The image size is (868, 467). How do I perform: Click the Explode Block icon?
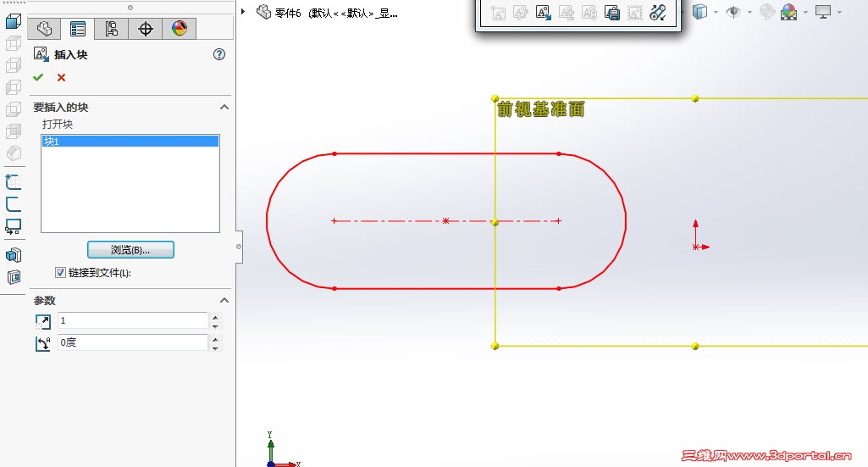[635, 13]
